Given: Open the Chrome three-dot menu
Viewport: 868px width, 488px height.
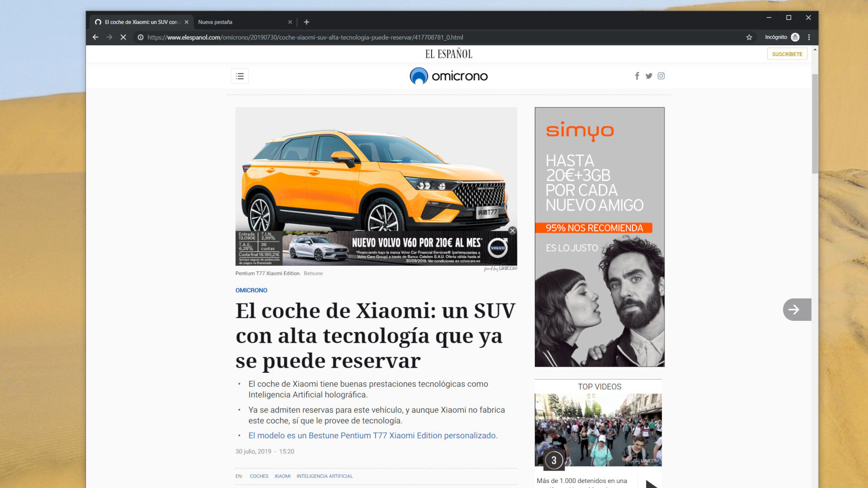Looking at the screenshot, I should pos(809,37).
